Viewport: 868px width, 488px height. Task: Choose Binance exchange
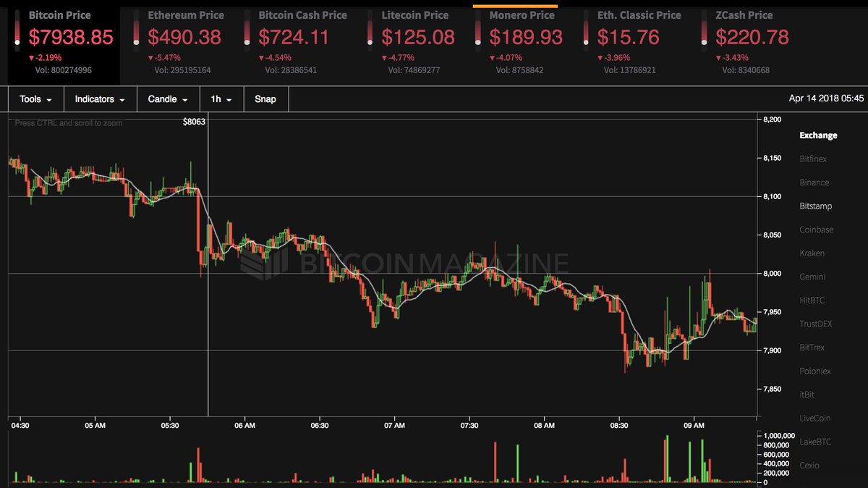click(x=814, y=182)
